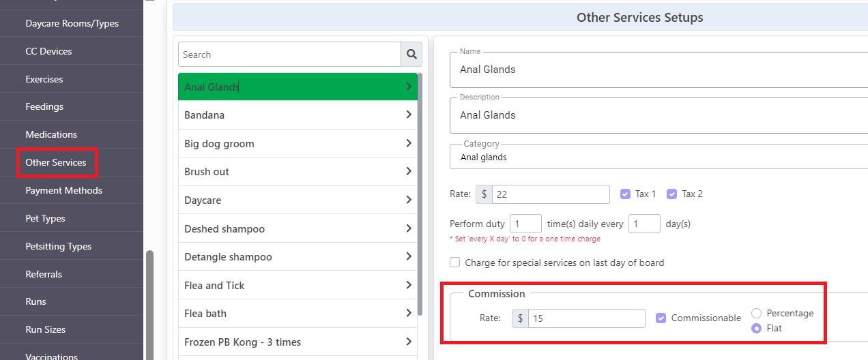Click the arrow beside Deshed shampoo

pyautogui.click(x=409, y=228)
